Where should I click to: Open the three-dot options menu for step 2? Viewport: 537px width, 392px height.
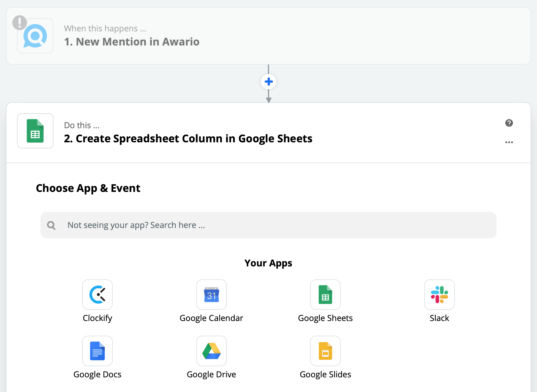(509, 142)
